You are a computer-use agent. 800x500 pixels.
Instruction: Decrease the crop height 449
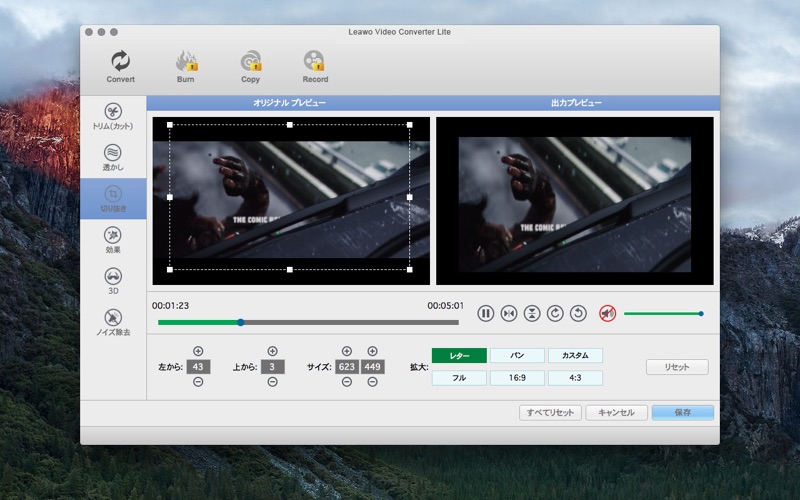point(372,382)
